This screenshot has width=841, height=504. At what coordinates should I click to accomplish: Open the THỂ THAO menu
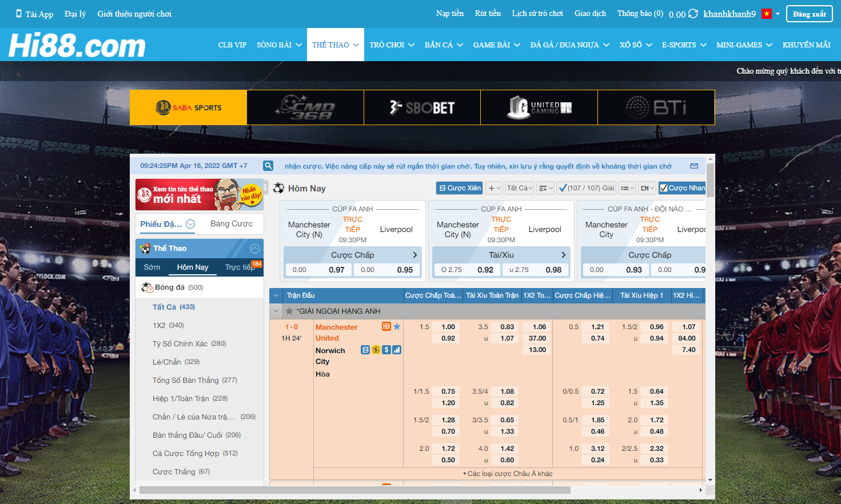pyautogui.click(x=336, y=45)
